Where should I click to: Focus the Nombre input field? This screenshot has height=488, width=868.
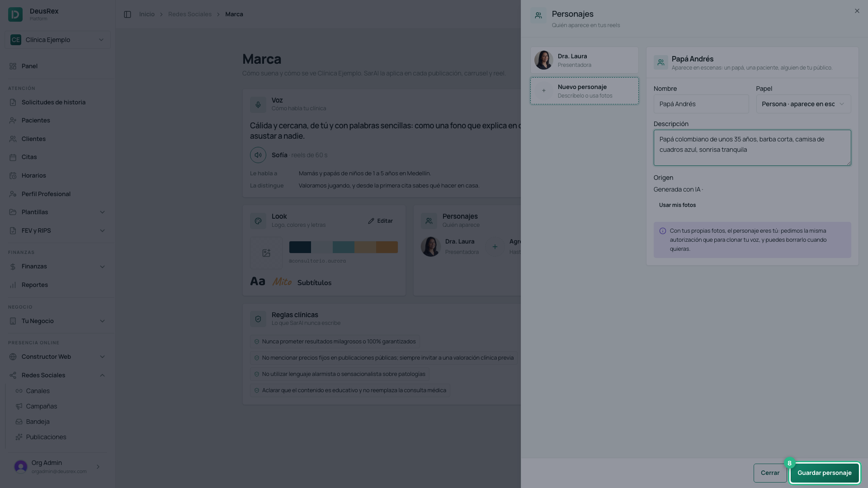701,104
